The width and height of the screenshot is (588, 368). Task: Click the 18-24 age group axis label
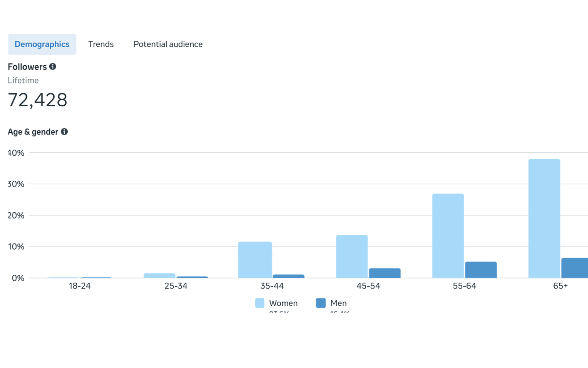[x=79, y=286]
